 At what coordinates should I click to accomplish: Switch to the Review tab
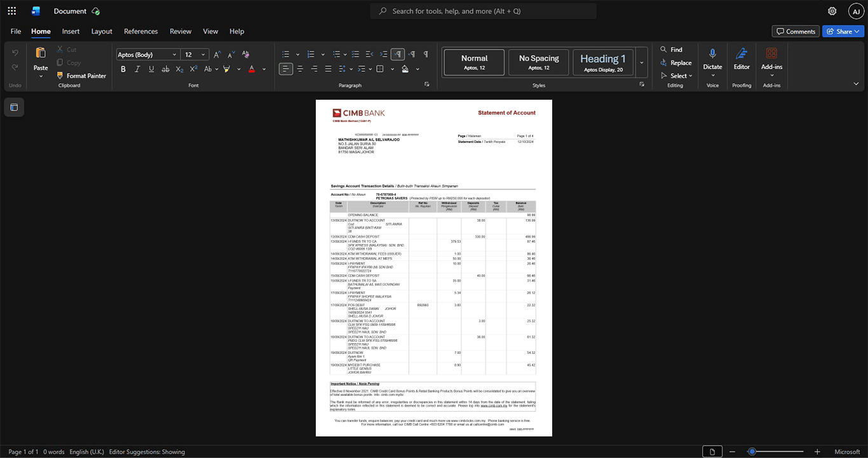180,31
